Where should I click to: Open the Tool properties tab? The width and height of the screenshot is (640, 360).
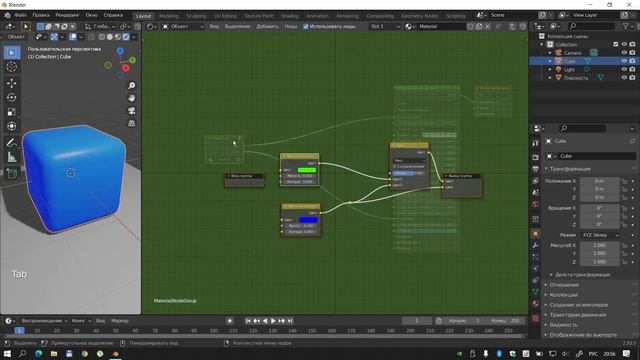[x=536, y=143]
